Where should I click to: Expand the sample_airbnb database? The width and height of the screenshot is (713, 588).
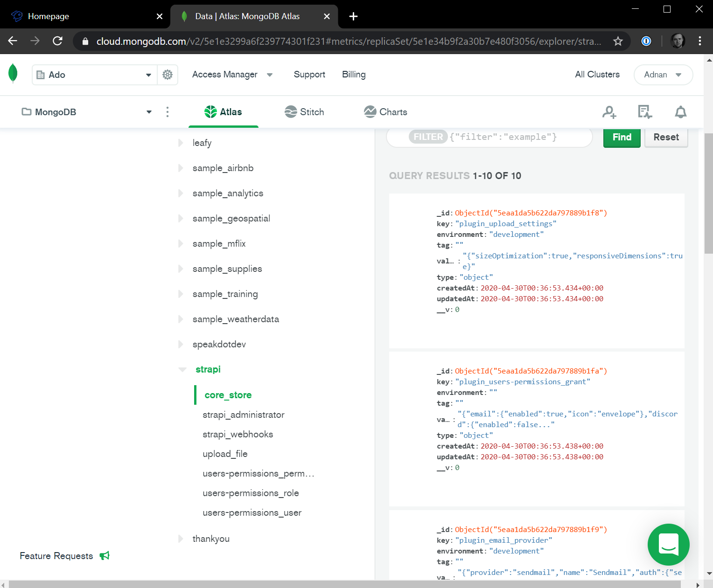(x=181, y=168)
